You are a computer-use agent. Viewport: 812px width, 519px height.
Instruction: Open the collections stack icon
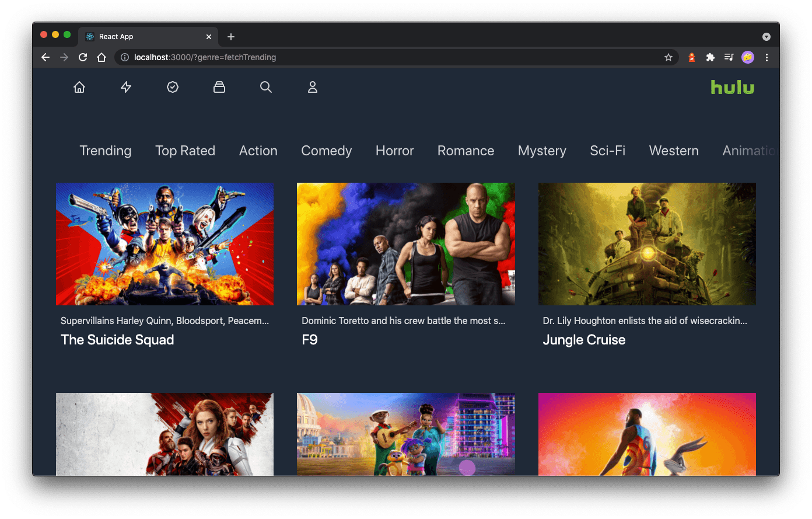click(x=219, y=87)
